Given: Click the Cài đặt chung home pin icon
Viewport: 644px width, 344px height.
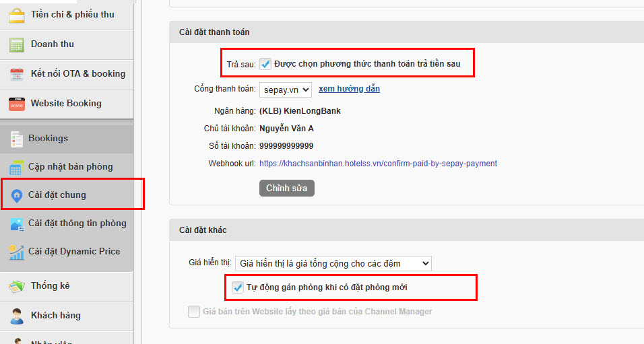Looking at the screenshot, I should pyautogui.click(x=16, y=196).
